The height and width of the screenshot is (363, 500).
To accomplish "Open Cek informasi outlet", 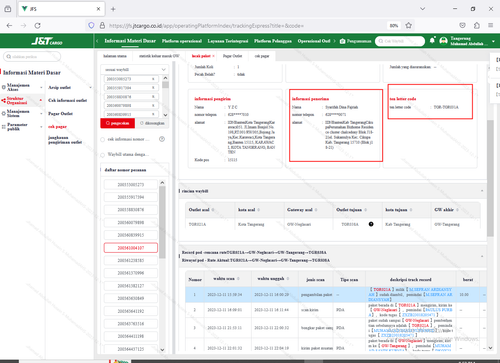I will click(67, 100).
